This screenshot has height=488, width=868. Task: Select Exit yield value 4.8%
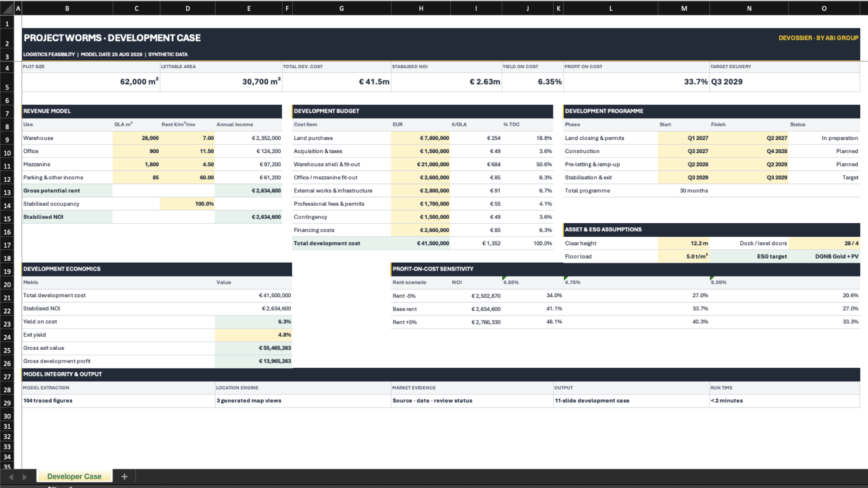(x=254, y=335)
